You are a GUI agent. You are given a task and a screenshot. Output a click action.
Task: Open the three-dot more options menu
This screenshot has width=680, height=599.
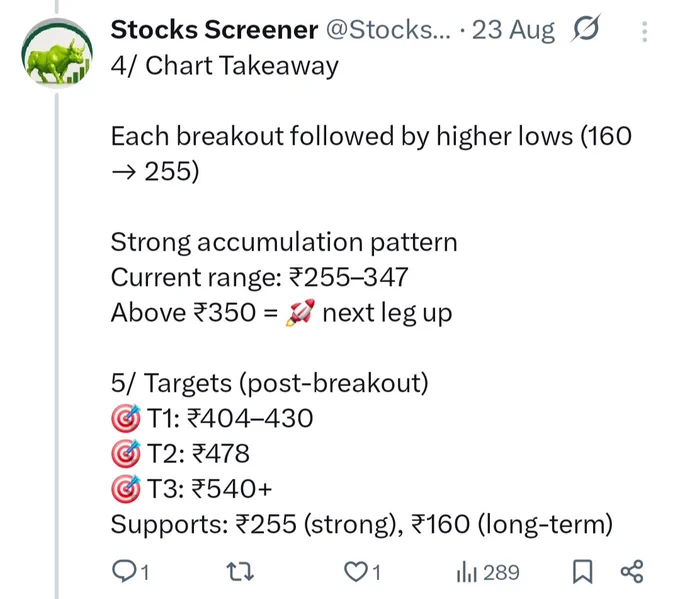[645, 31]
